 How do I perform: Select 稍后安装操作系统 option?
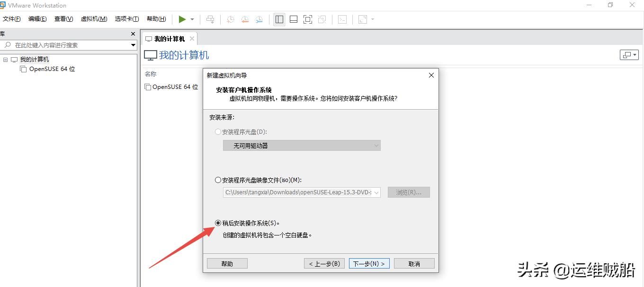coord(217,223)
